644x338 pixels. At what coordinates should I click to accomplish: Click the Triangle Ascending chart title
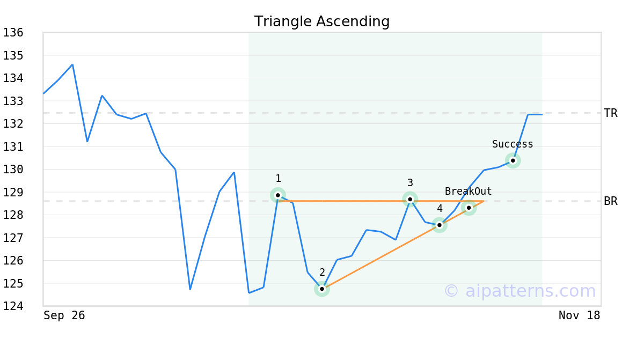point(322,21)
